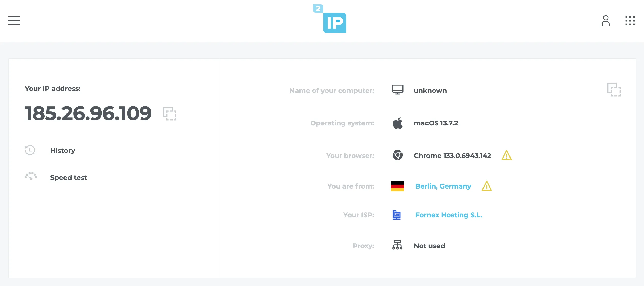The height and width of the screenshot is (286, 644).
Task: Click the Chrome browser icon
Action: 398,155
